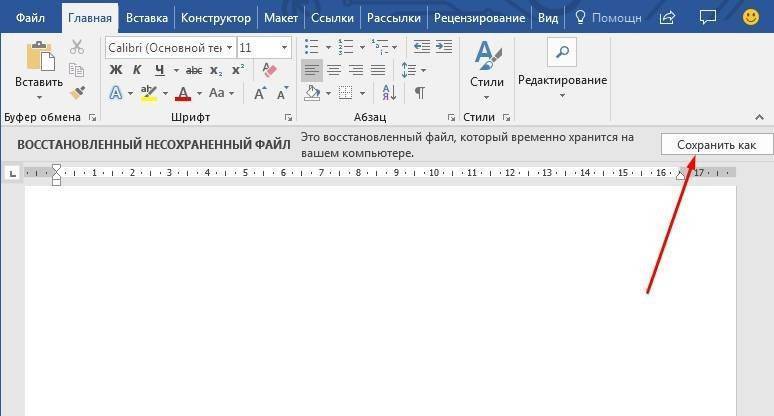
Task: Clear all formatting with the eraser icon
Action: pyautogui.click(x=266, y=70)
